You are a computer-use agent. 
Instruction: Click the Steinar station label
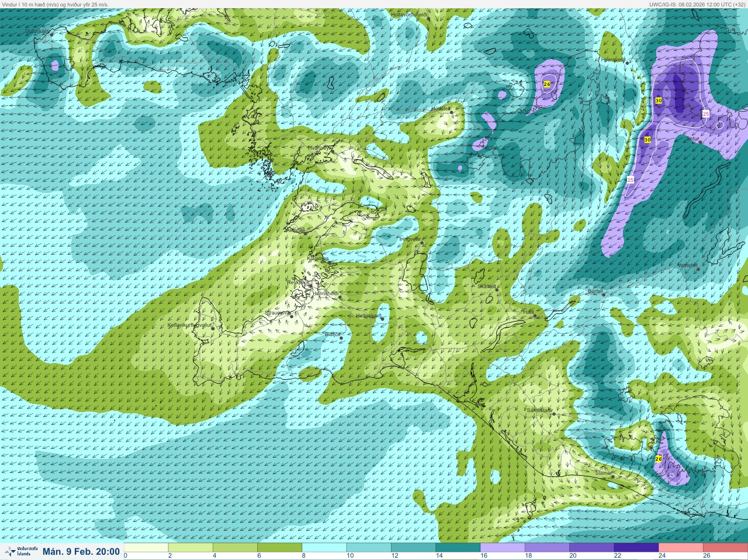pos(602,473)
